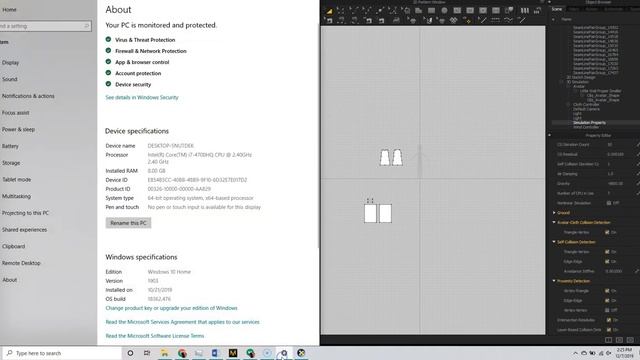Open Battery settings in sidebar
The width and height of the screenshot is (640, 360).
click(10, 146)
